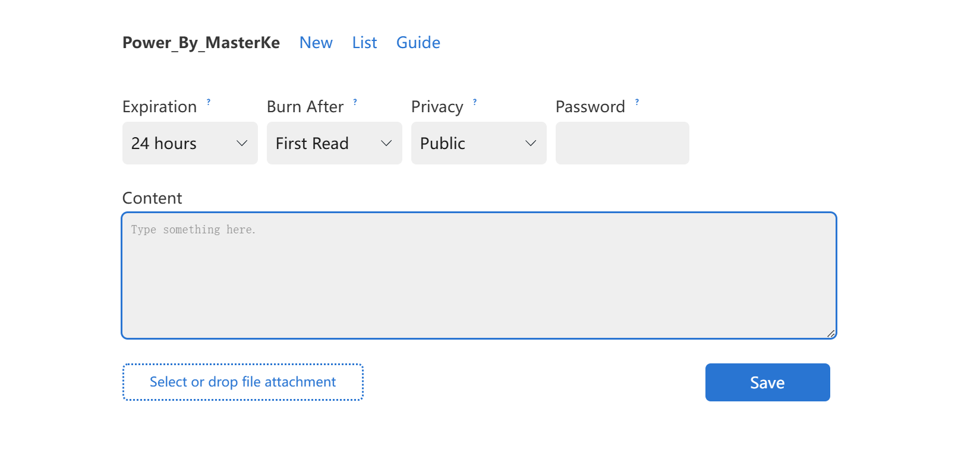This screenshot has width=980, height=475.
Task: Click the Content label text
Action: 152,198
